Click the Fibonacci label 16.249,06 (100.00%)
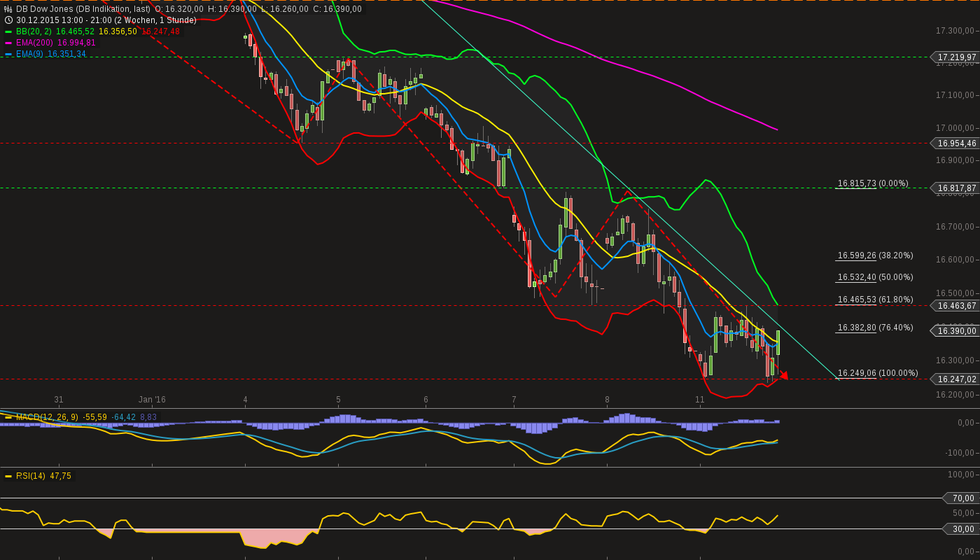980x560 pixels. click(x=878, y=373)
